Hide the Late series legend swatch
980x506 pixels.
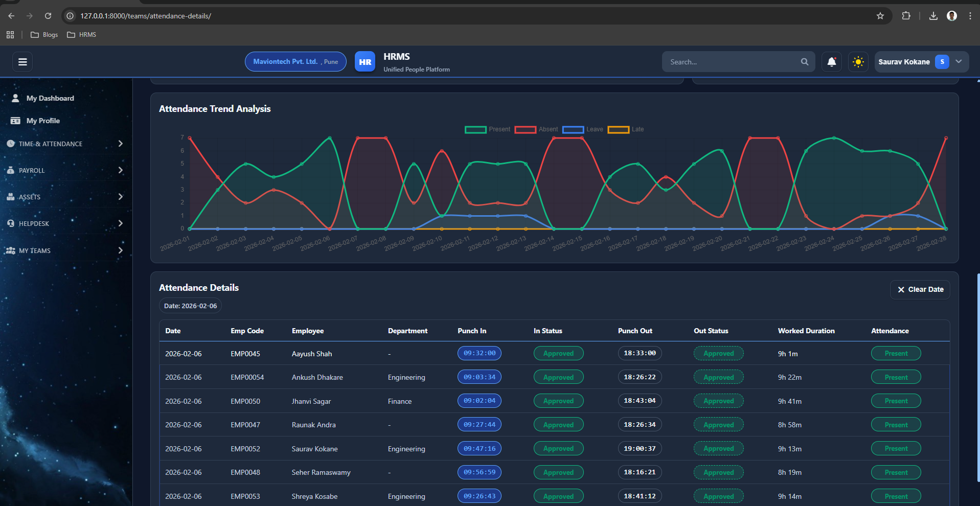[618, 129]
